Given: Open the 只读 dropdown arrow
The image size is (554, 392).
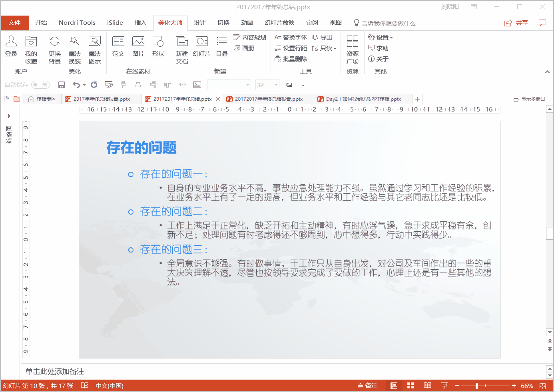Looking at the screenshot, I should (335, 48).
